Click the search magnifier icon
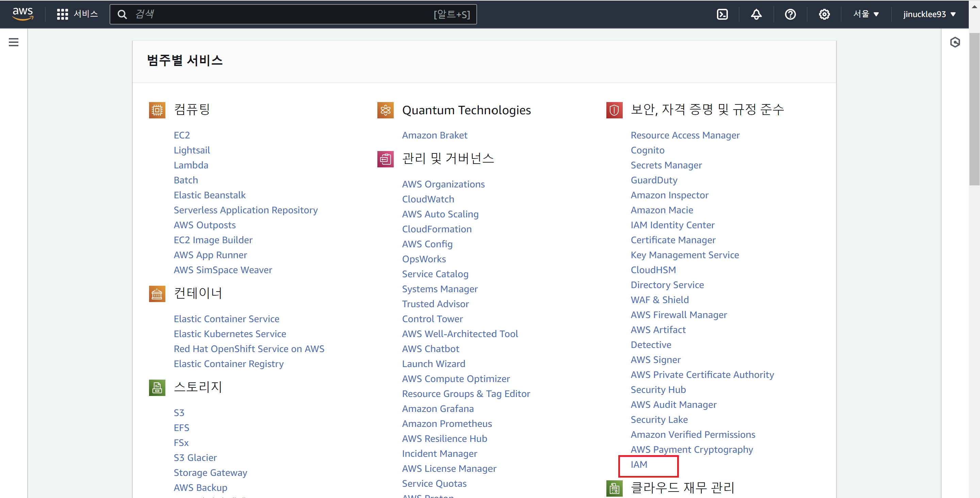Image resolution: width=980 pixels, height=498 pixels. [x=122, y=14]
